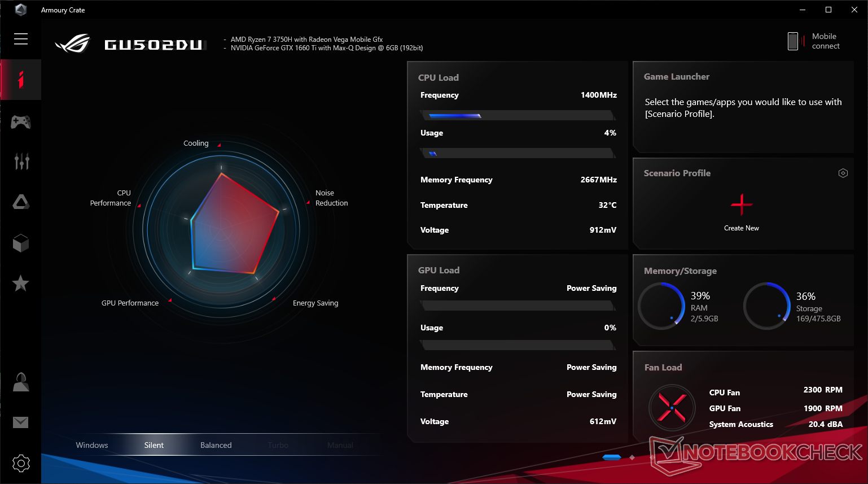Viewport: 868px width, 484px height.
Task: Click the 169/475.8GB storage value
Action: tap(818, 319)
